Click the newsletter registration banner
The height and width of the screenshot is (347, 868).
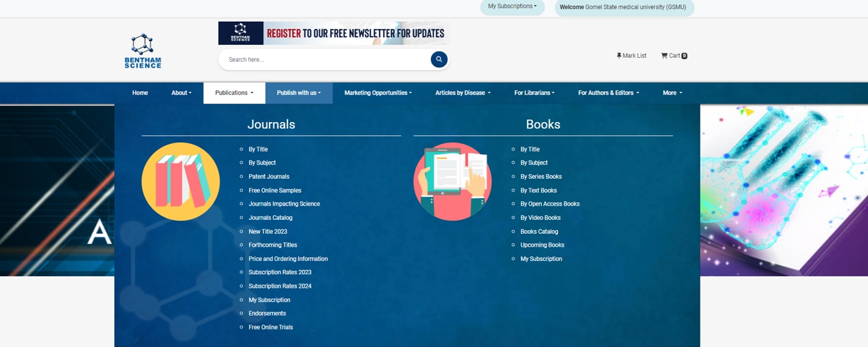pos(334,33)
